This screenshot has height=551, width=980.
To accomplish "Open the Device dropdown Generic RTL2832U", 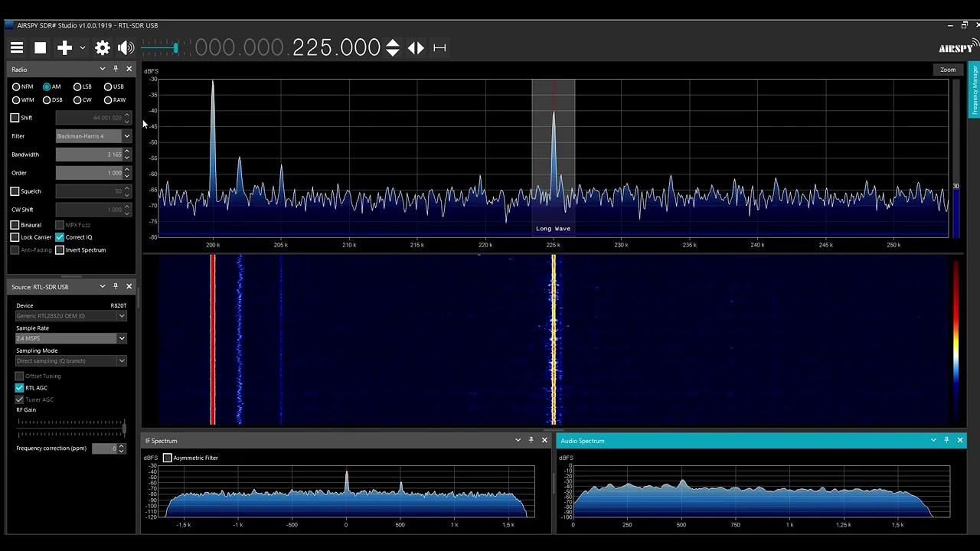I will click(70, 315).
